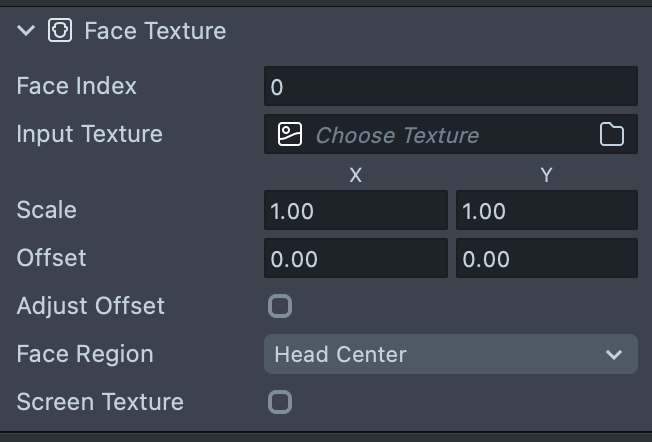Click the Offset X value field
This screenshot has height=442, width=652.
[x=355, y=259]
